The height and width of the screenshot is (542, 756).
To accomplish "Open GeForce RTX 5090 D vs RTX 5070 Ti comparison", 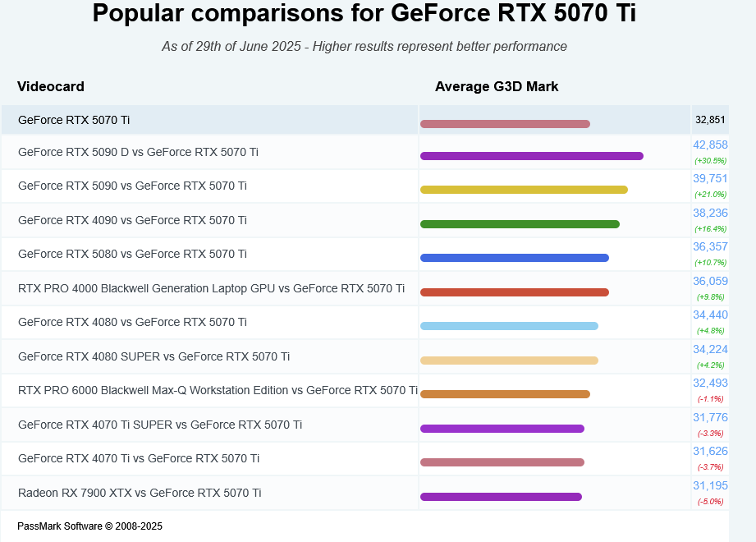I will pos(138,153).
